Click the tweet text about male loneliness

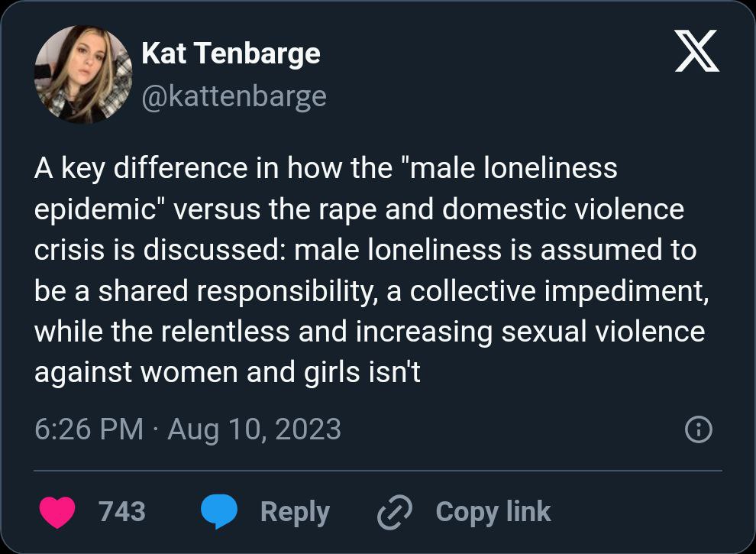pyautogui.click(x=367, y=271)
